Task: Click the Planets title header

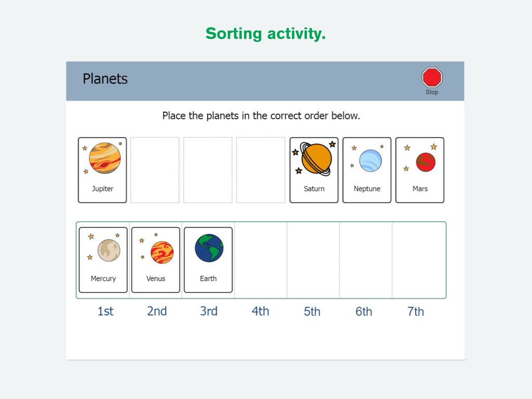Action: 104,79
